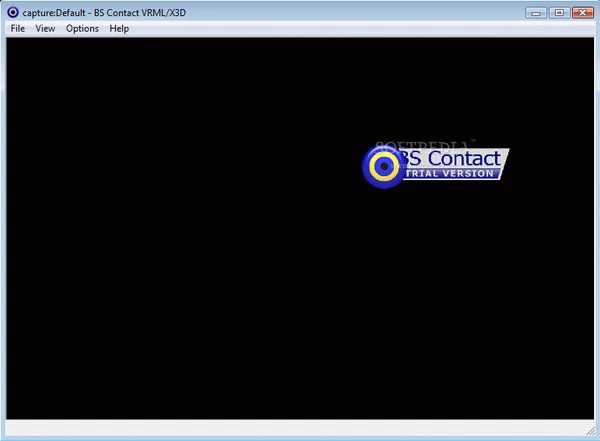600x441 pixels.
Task: Open the File menu
Action: 18,29
